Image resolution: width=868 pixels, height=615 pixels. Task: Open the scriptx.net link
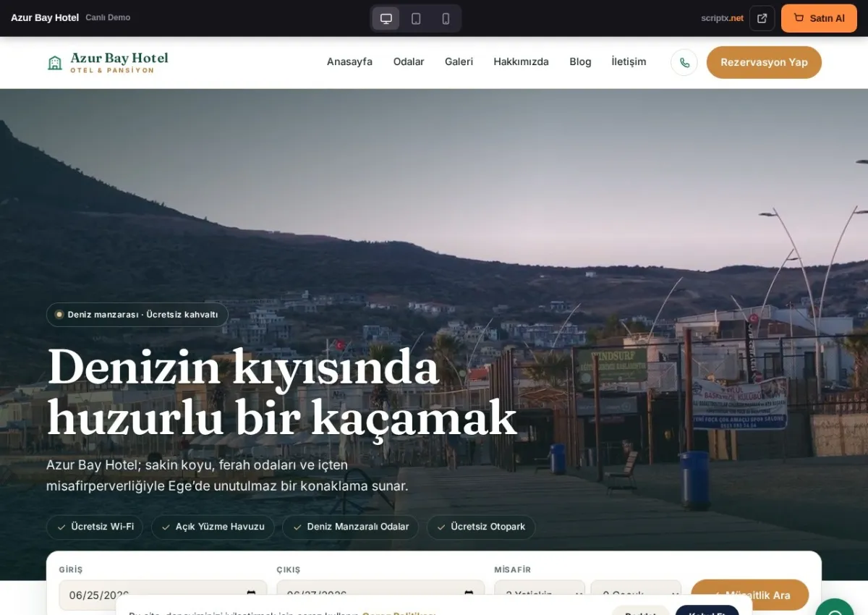coord(722,18)
